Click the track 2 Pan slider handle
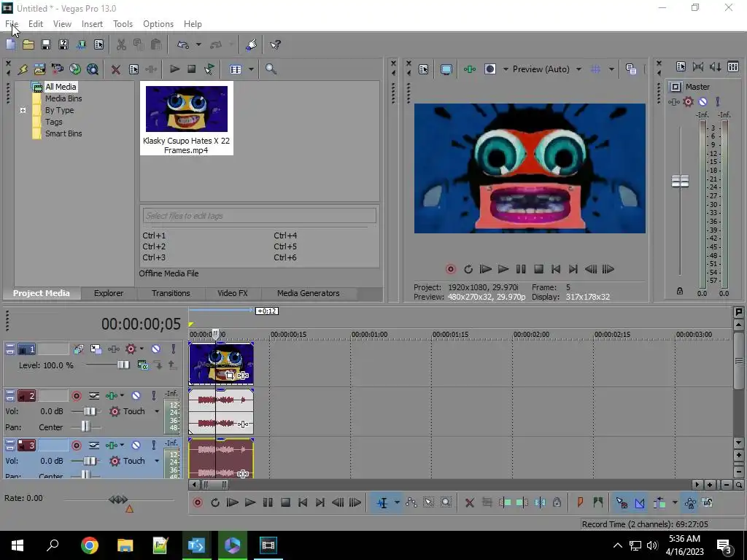This screenshot has height=560, width=747. pyautogui.click(x=85, y=427)
